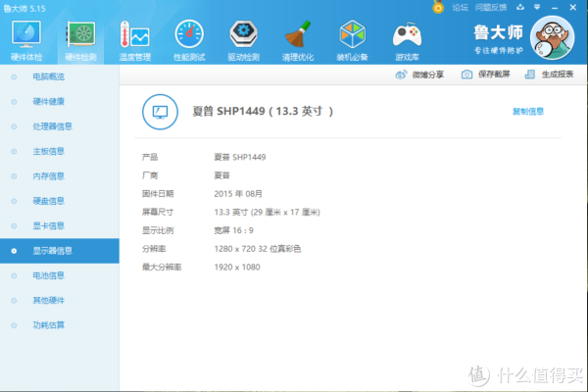Go to 硬盘信息 disk info
This screenshot has height=392, width=588.
[49, 201]
